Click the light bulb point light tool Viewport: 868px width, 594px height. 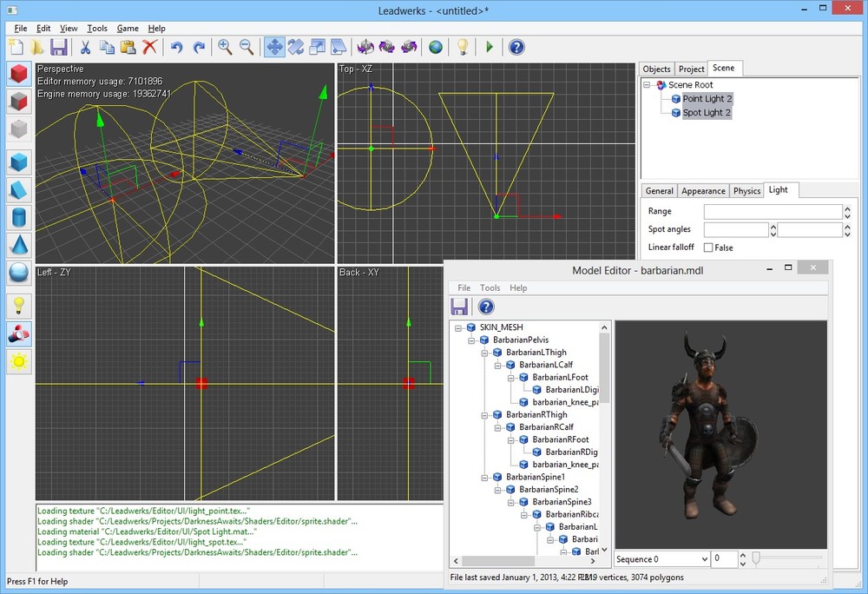pyautogui.click(x=19, y=305)
